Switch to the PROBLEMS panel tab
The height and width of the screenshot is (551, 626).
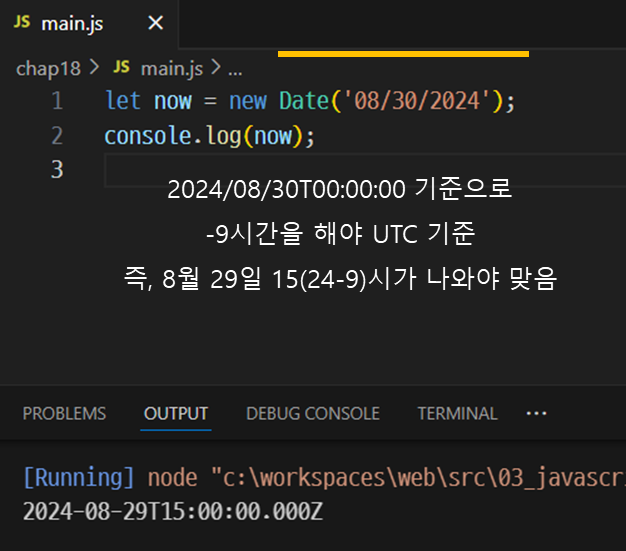coord(64,414)
